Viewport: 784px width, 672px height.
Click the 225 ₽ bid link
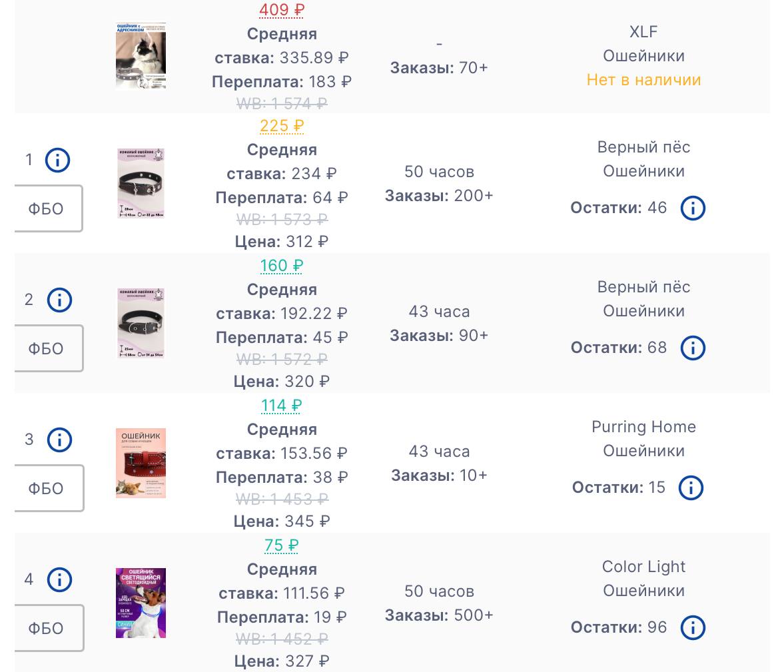coord(281,126)
